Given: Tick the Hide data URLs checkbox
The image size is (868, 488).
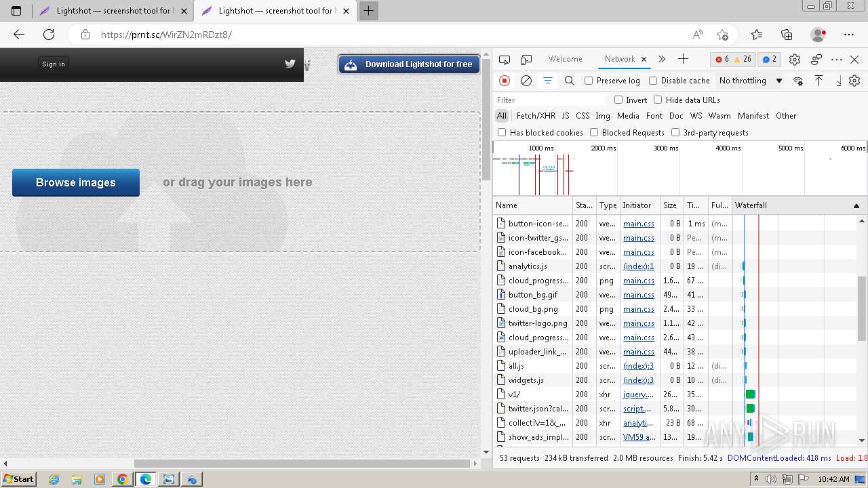Looking at the screenshot, I should (x=658, y=100).
